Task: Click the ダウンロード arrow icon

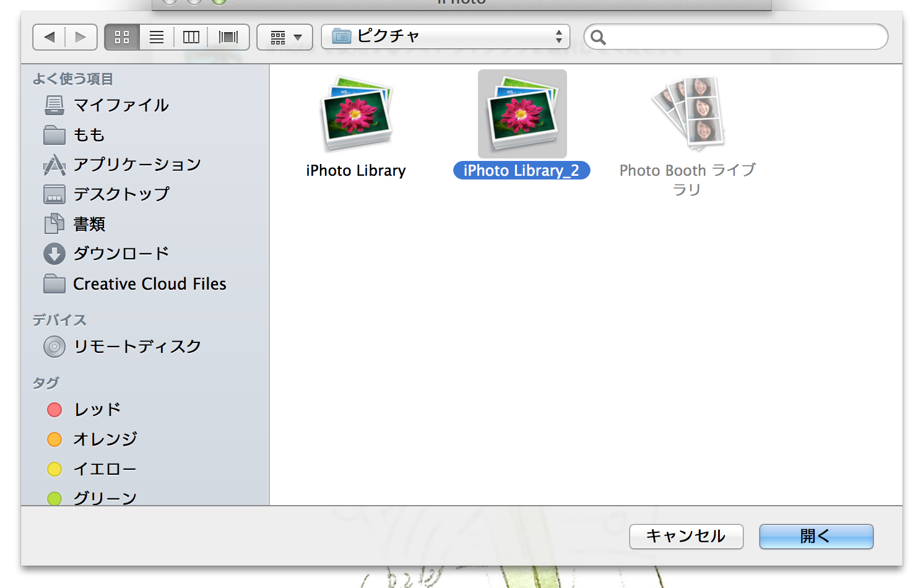Action: coord(54,254)
